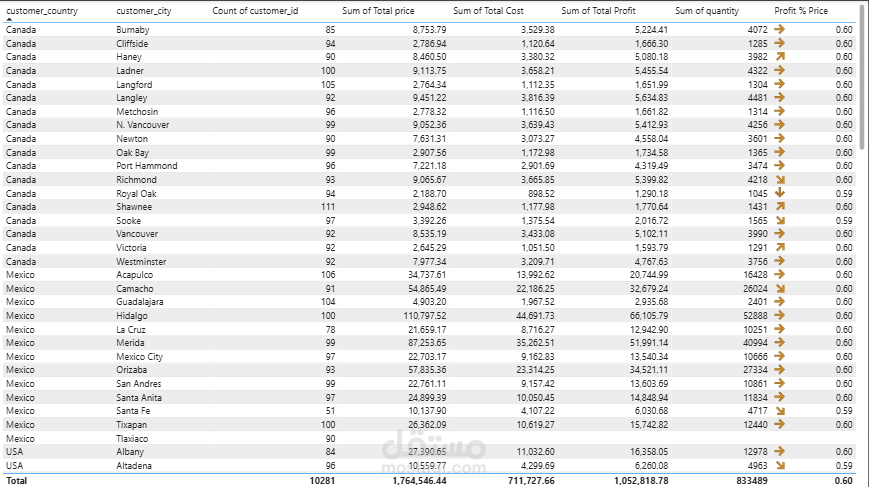
Task: Click the right arrow icon in Hidalgo row
Action: tap(780, 316)
